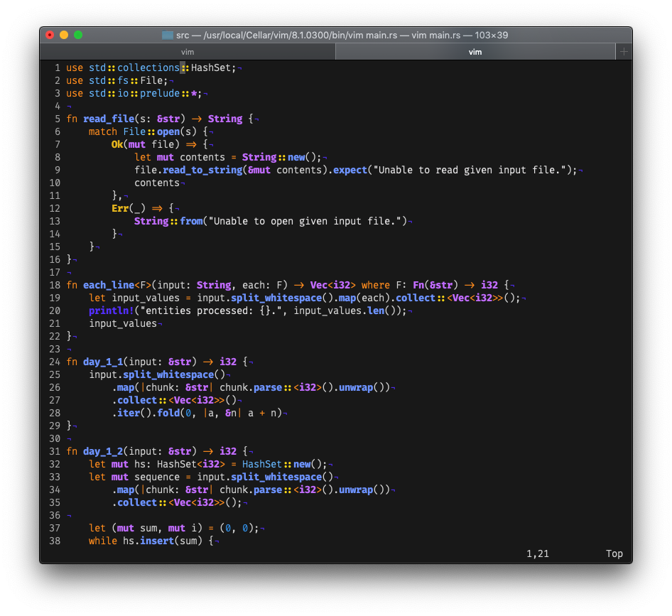Screen dimensions: 672x616
Task: Click 'fold' on line 28
Action: [x=168, y=414]
